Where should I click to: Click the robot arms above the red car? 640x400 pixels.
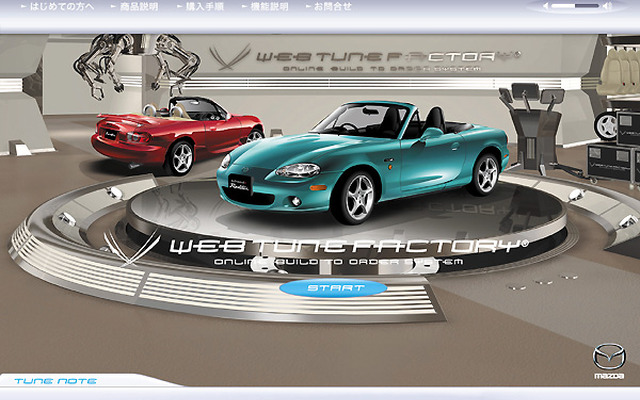click(x=137, y=65)
